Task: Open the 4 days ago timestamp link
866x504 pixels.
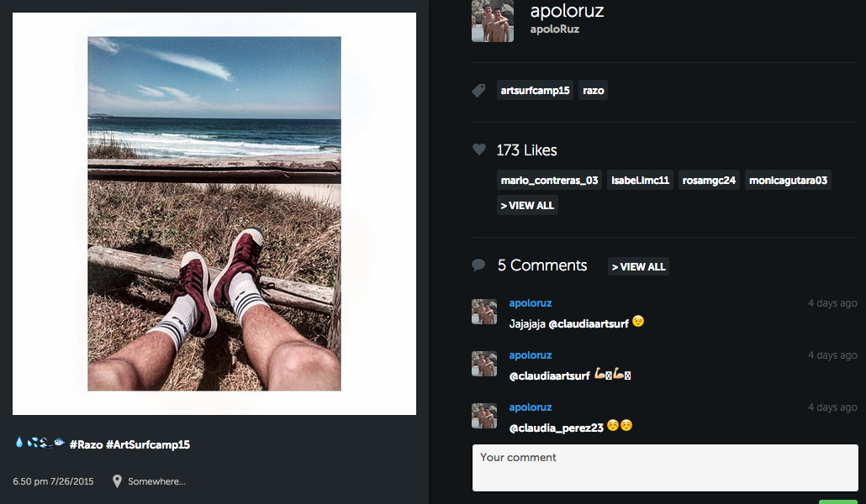Action: click(x=832, y=302)
